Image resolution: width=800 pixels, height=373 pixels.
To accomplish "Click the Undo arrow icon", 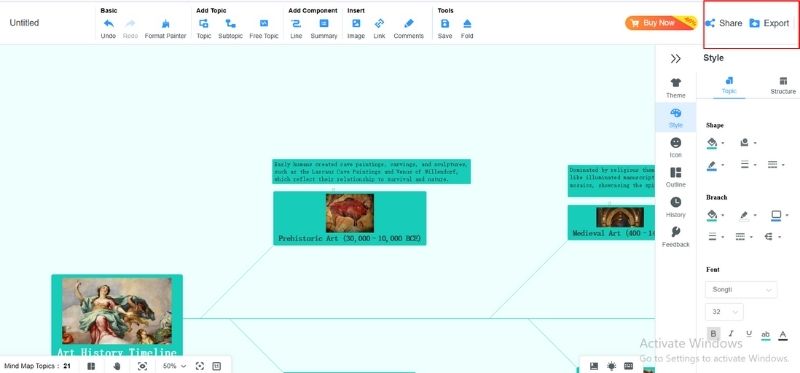I will pos(108,23).
